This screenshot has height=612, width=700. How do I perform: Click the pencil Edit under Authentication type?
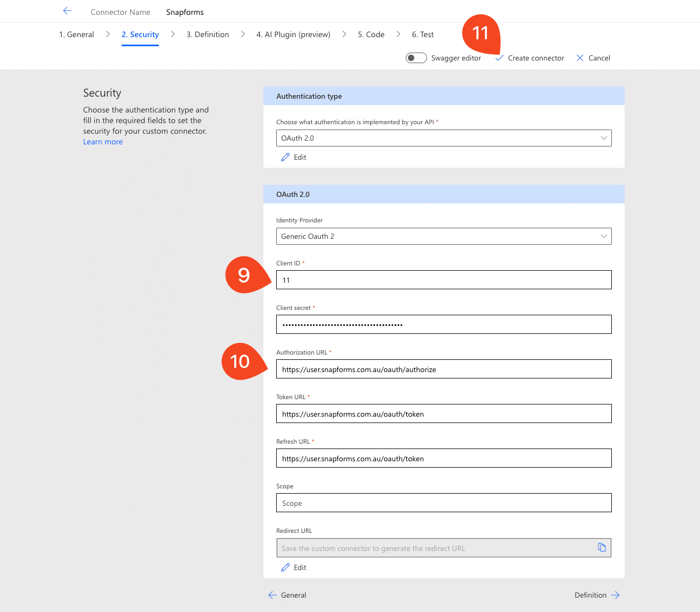tap(294, 157)
